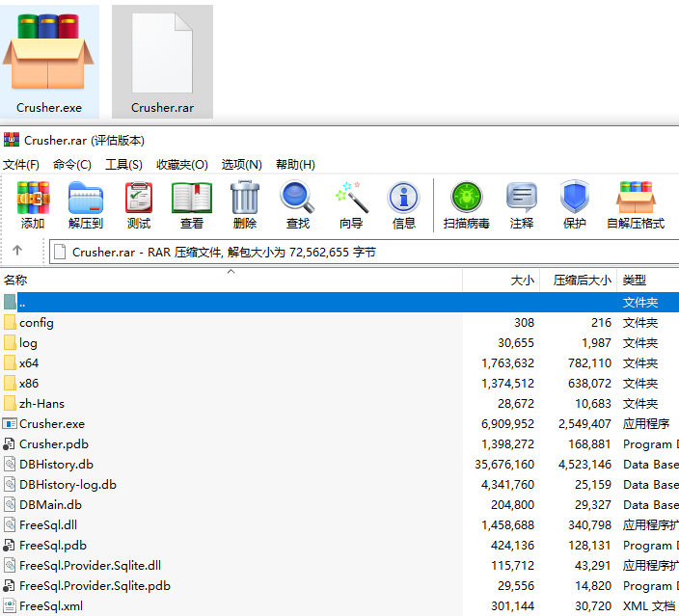Screen dimensions: 679x616
Task: Select the Crusher.rar desktop file icon
Action: click(162, 62)
